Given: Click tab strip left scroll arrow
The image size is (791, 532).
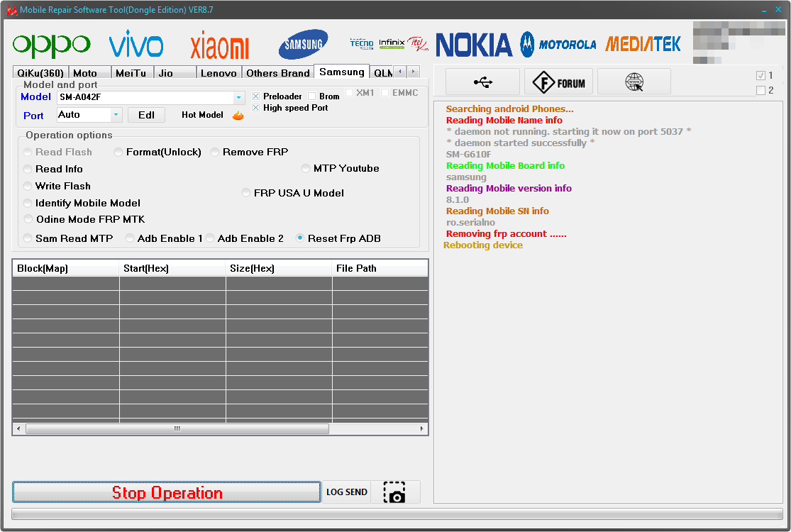Looking at the screenshot, I should [x=399, y=72].
